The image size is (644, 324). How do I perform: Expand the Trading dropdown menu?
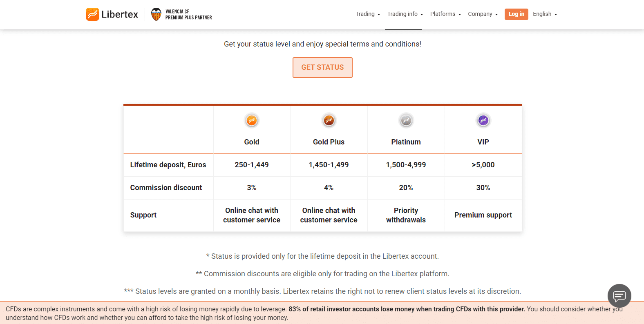pos(367,14)
